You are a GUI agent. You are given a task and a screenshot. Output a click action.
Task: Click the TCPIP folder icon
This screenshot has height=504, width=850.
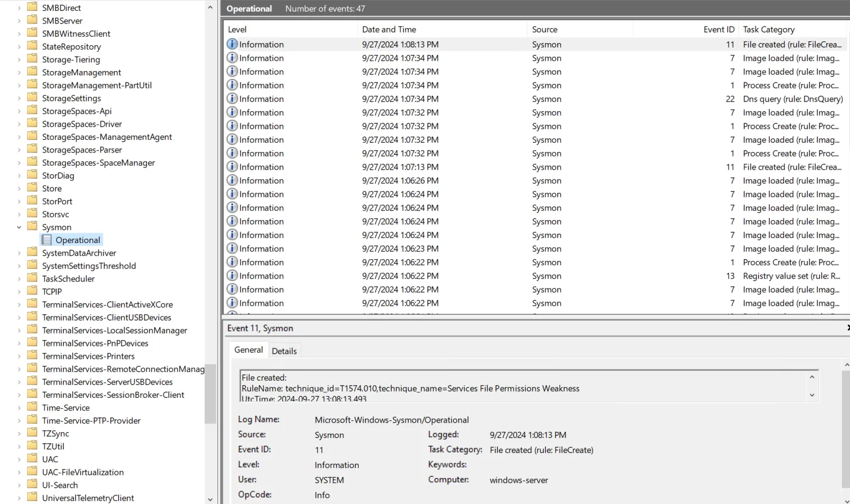click(33, 291)
